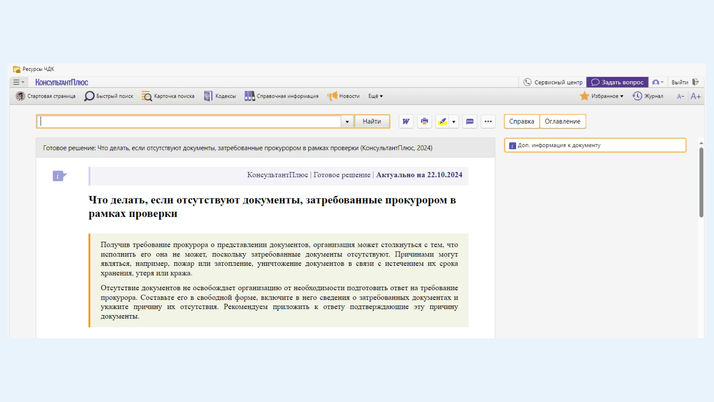Click the heading "Что делать, если отсутствуют документы"
This screenshot has height=402, width=714.
272,207
